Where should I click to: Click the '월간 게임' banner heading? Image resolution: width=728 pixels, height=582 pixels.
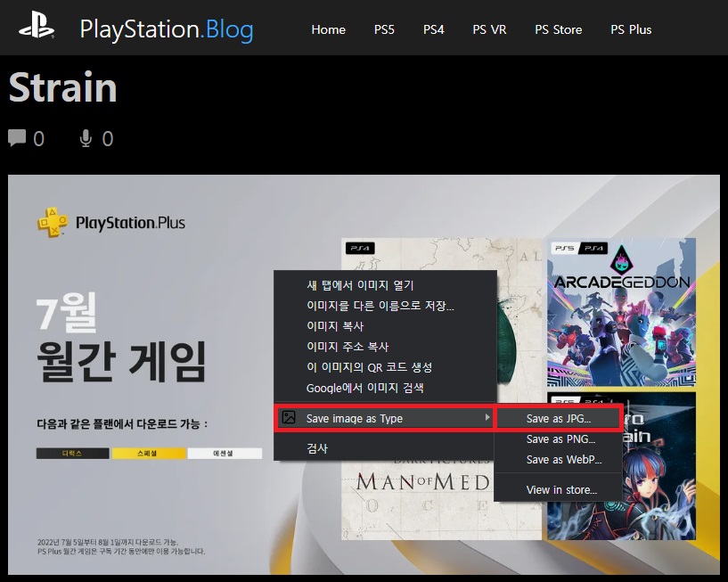pos(121,361)
